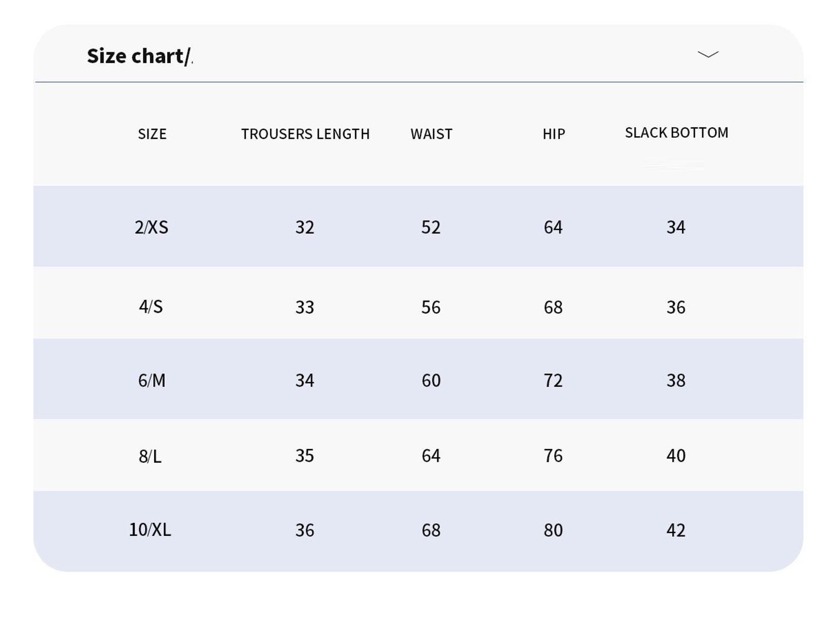828x644 pixels.
Task: Select the SLACK BOTTOM column header
Action: coord(676,133)
